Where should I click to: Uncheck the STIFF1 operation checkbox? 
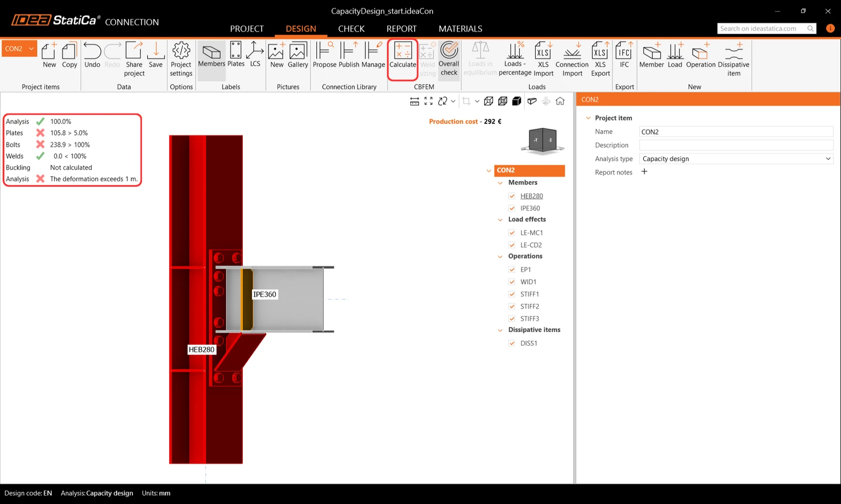click(x=512, y=294)
